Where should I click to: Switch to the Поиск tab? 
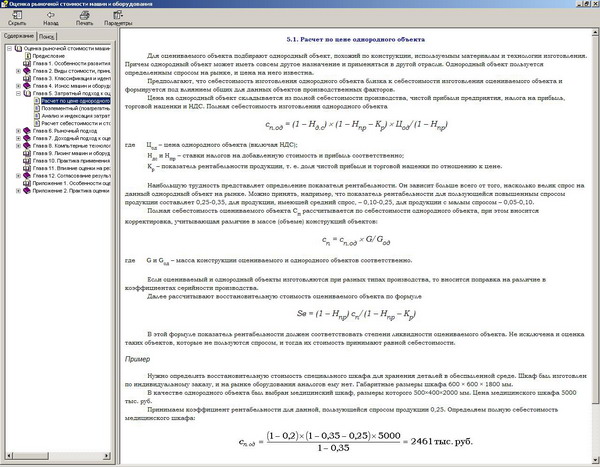tap(47, 36)
